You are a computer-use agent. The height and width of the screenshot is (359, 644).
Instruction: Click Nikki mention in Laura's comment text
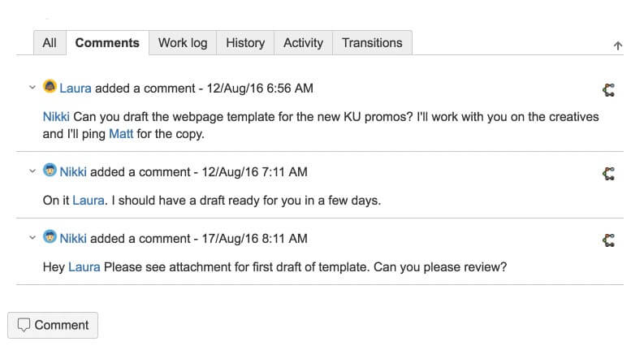(x=56, y=117)
